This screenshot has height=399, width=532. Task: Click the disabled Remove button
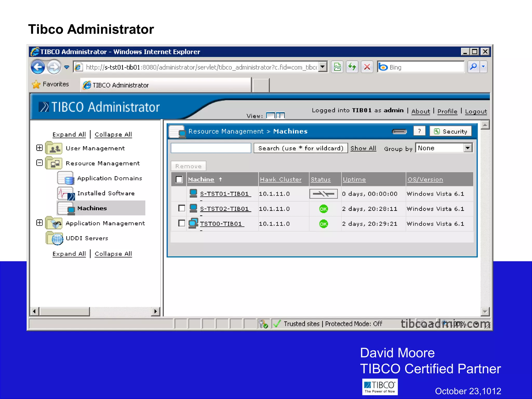pos(189,166)
